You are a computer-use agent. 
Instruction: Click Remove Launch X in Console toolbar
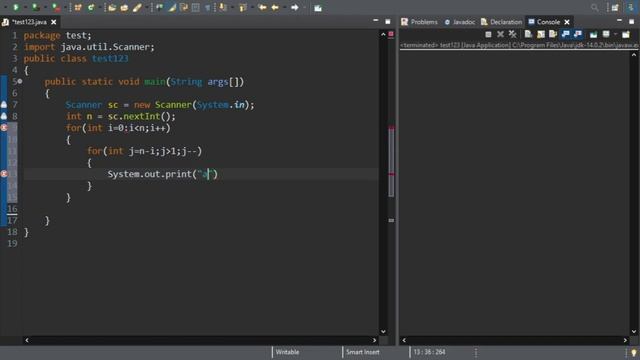pyautogui.click(x=500, y=34)
